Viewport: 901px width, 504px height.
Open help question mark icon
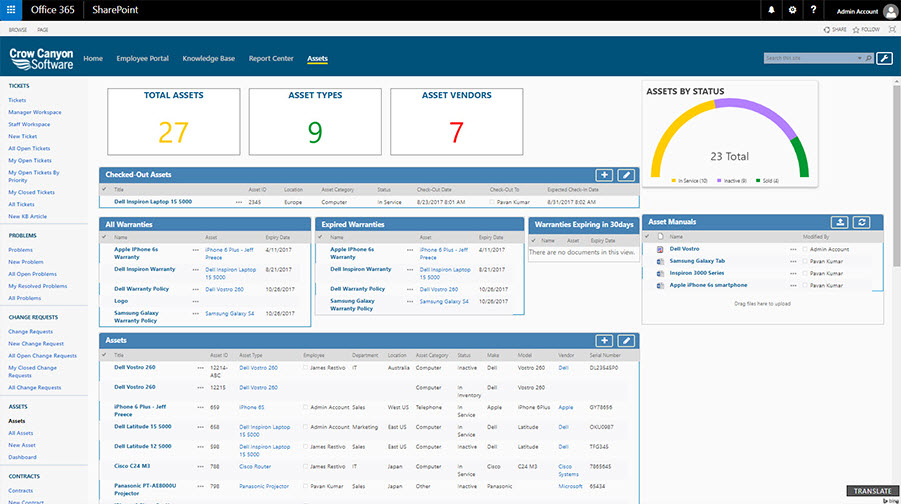click(813, 10)
